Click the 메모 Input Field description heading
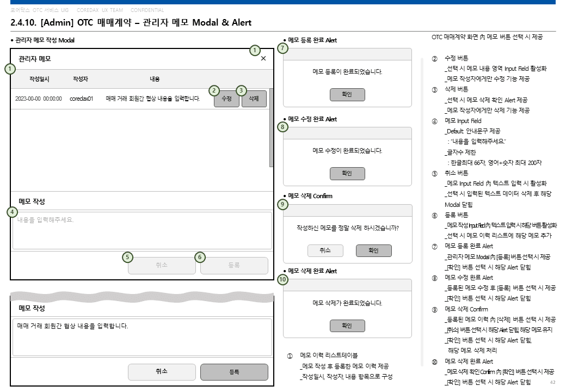This screenshot has height=392, width=566. 463,121
